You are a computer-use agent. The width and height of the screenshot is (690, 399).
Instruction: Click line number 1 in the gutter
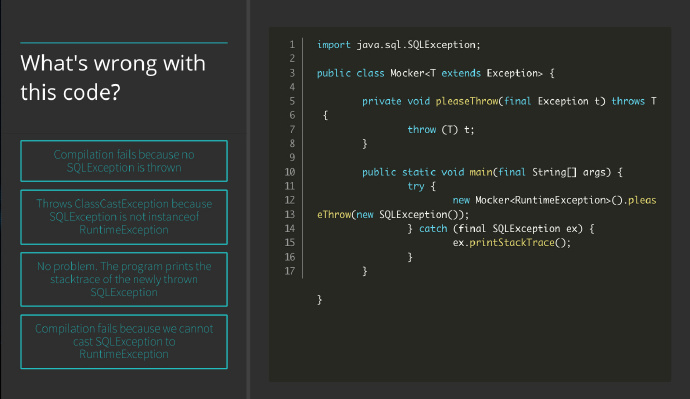[292, 45]
